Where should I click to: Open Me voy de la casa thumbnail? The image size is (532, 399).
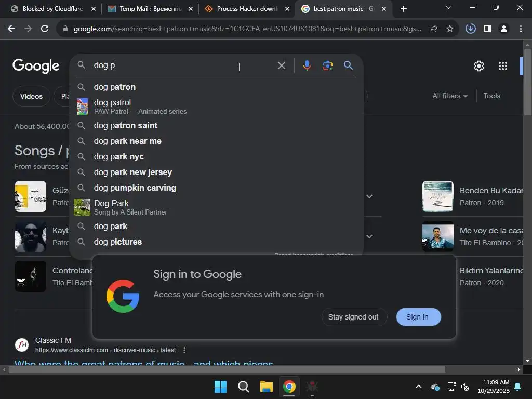[437, 236]
